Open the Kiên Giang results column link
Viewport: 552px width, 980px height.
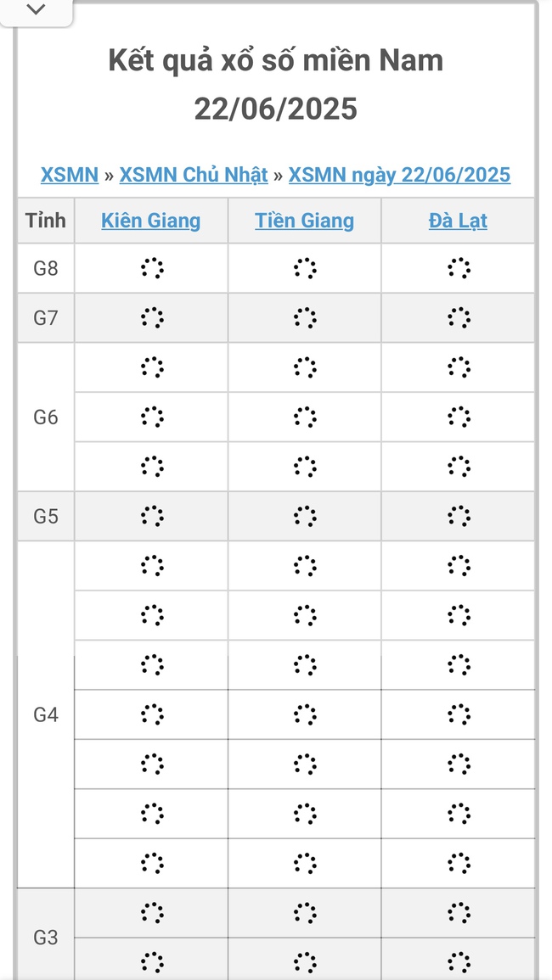point(150,220)
